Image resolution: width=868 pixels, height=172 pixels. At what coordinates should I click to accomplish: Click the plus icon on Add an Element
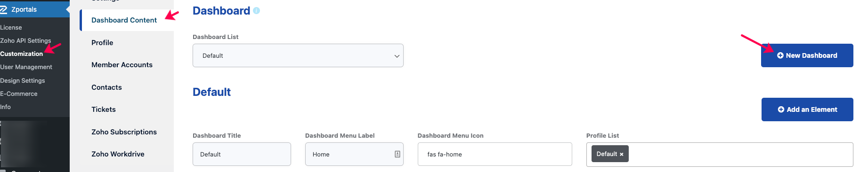click(x=781, y=109)
